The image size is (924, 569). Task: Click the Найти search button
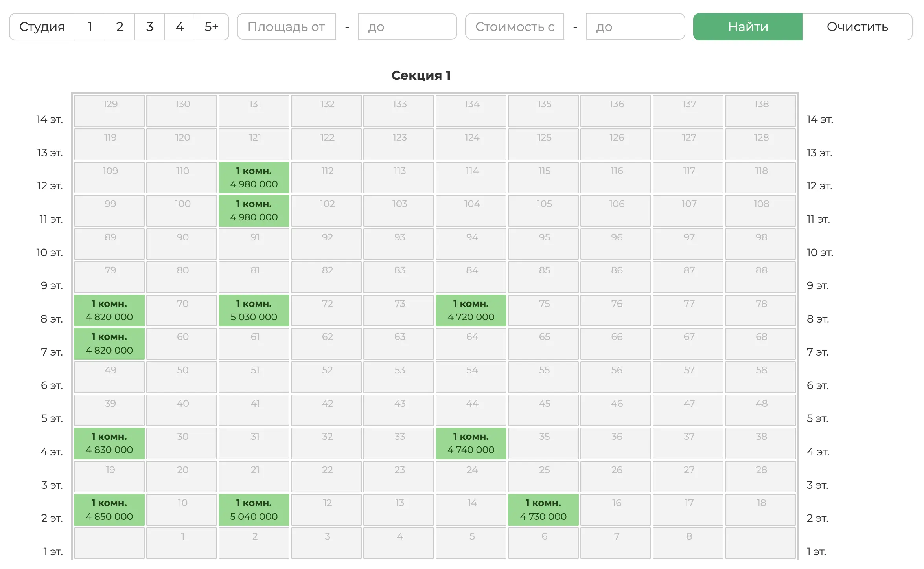pyautogui.click(x=747, y=27)
